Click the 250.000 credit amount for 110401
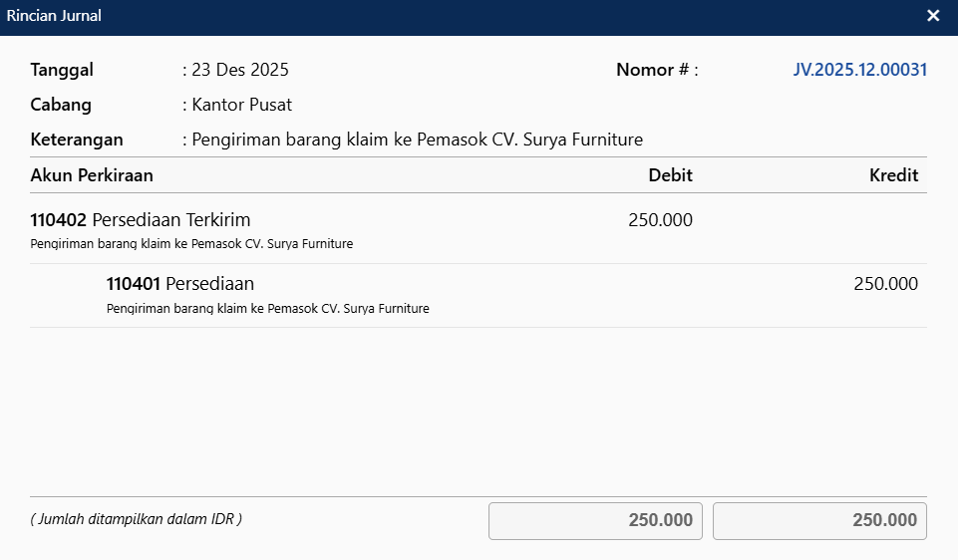The width and height of the screenshot is (958, 560). click(885, 284)
